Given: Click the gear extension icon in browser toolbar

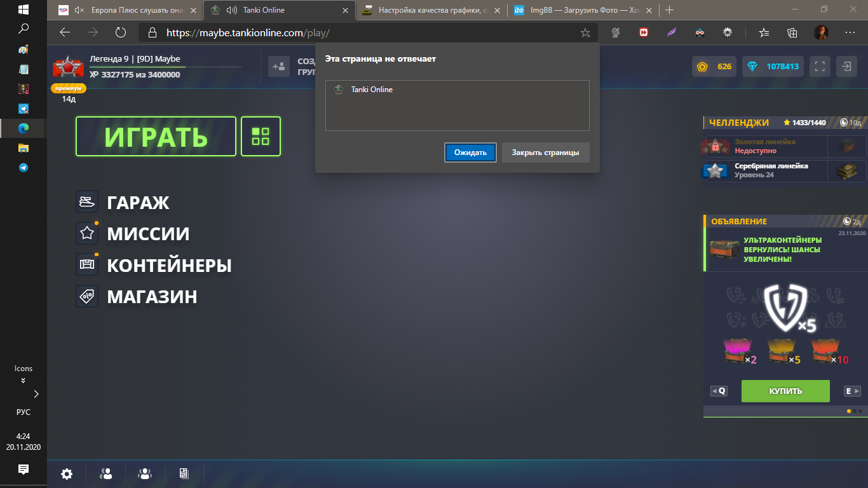Looking at the screenshot, I should pyautogui.click(x=728, y=32).
